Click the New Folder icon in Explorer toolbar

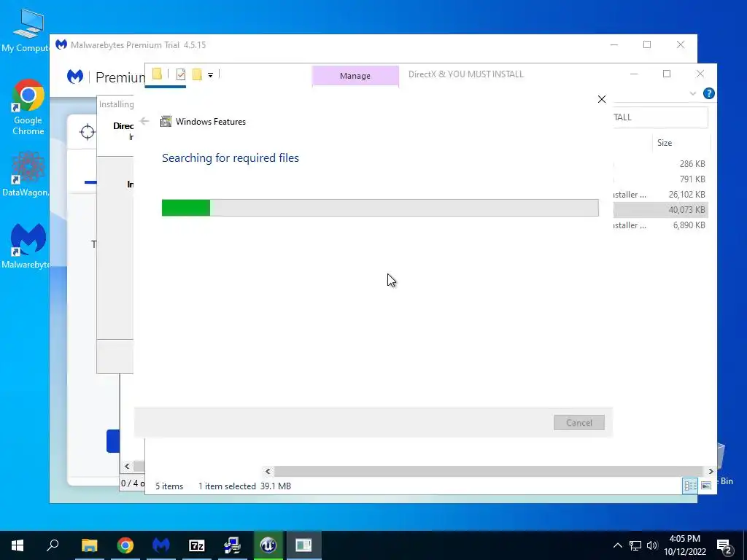pos(197,74)
